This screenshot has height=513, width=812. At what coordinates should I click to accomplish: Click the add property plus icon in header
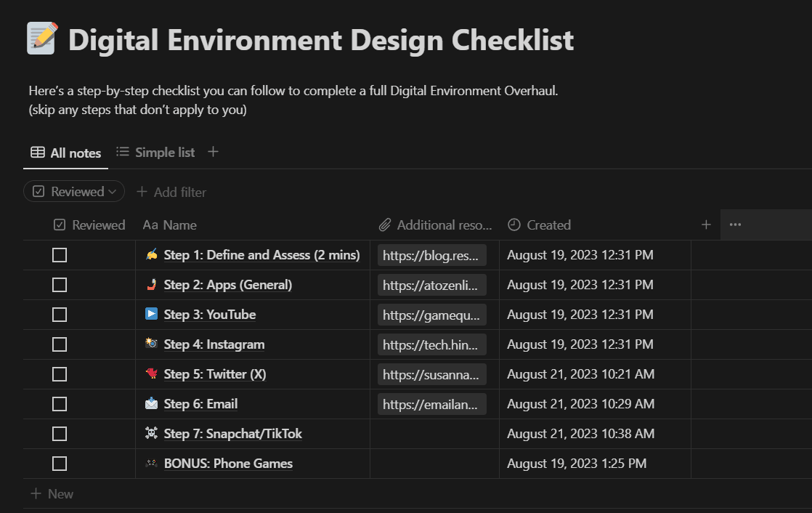point(705,225)
